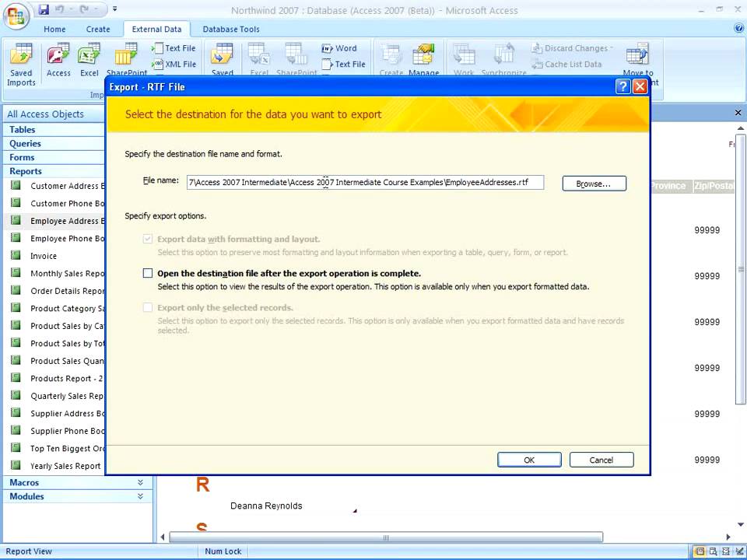Viewport: 747px width, 560px height.
Task: Click the horizontal scrollbar thumb
Action: (x=386, y=537)
